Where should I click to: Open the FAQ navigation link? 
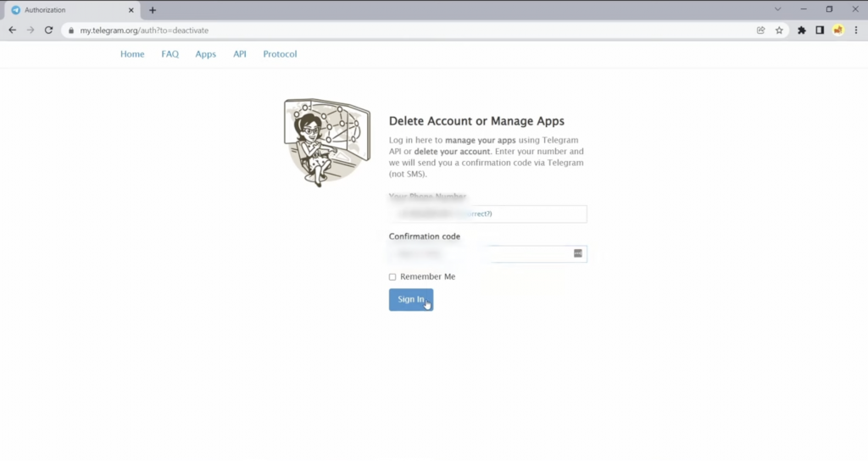170,54
